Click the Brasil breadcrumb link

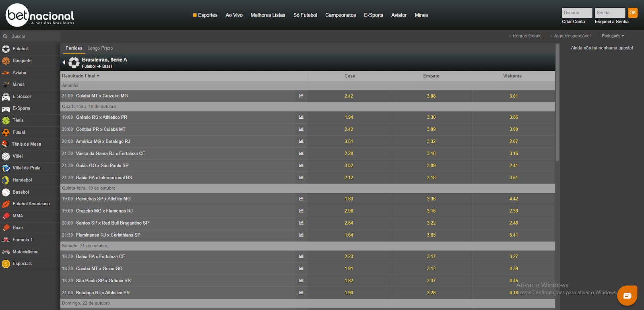(x=107, y=66)
